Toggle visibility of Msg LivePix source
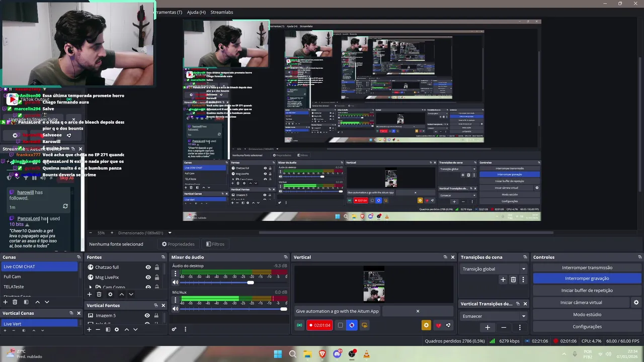 [x=148, y=278]
